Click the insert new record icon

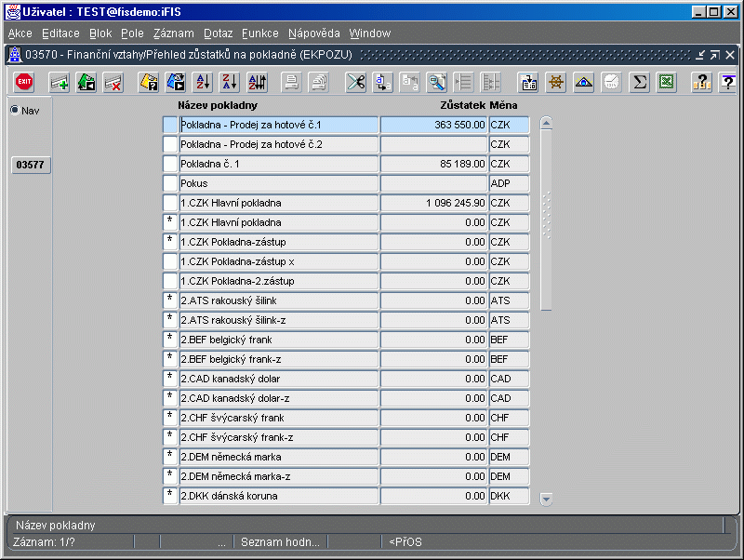pyautogui.click(x=60, y=82)
